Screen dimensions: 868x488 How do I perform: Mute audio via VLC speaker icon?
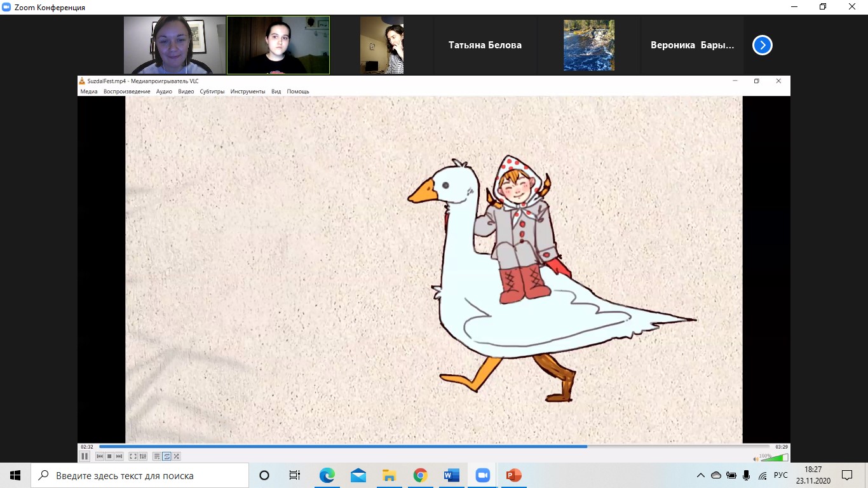[756, 459]
